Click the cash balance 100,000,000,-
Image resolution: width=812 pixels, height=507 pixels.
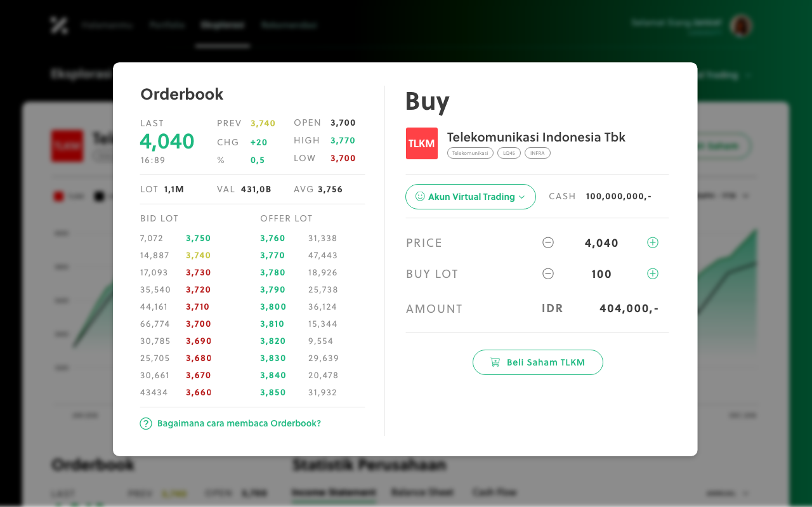(x=619, y=197)
